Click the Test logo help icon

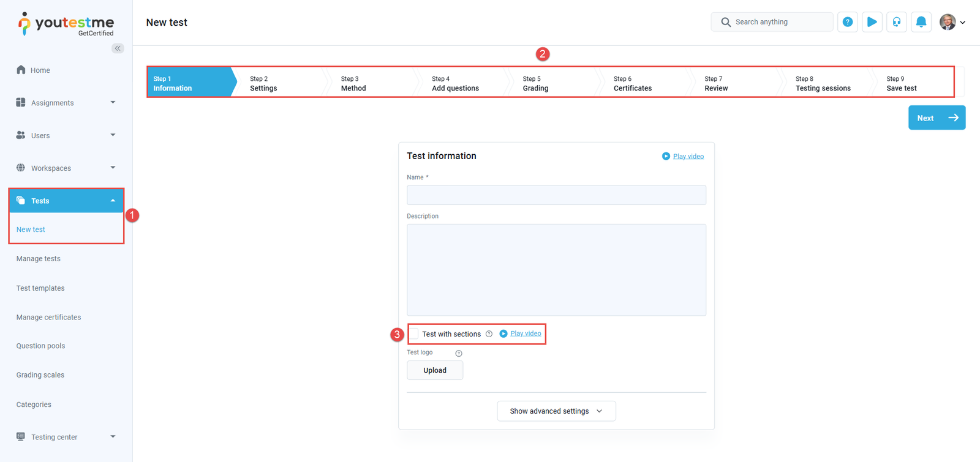[x=459, y=353]
